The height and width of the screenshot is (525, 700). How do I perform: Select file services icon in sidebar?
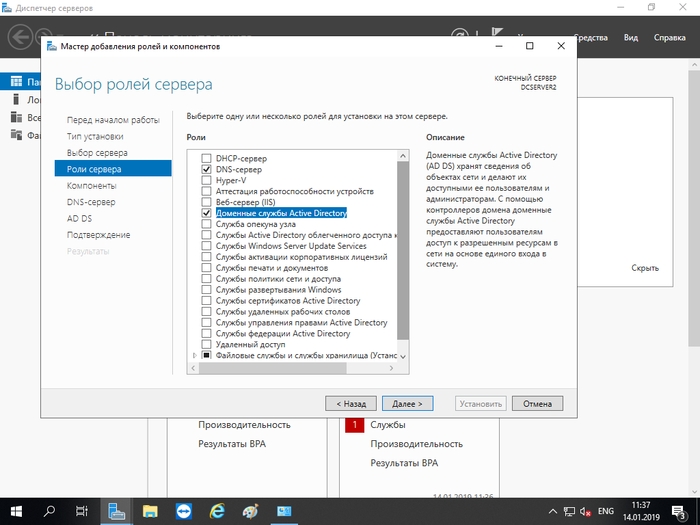(17, 134)
